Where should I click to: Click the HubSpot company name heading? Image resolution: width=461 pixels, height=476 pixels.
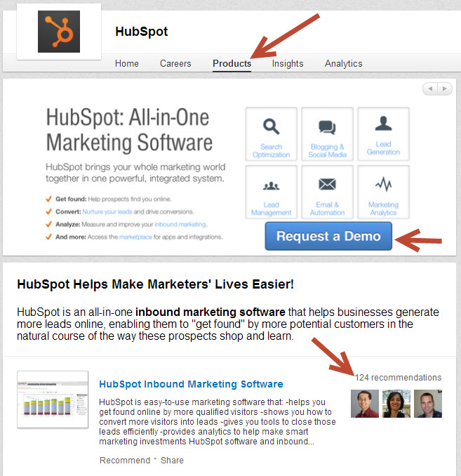[x=142, y=32]
